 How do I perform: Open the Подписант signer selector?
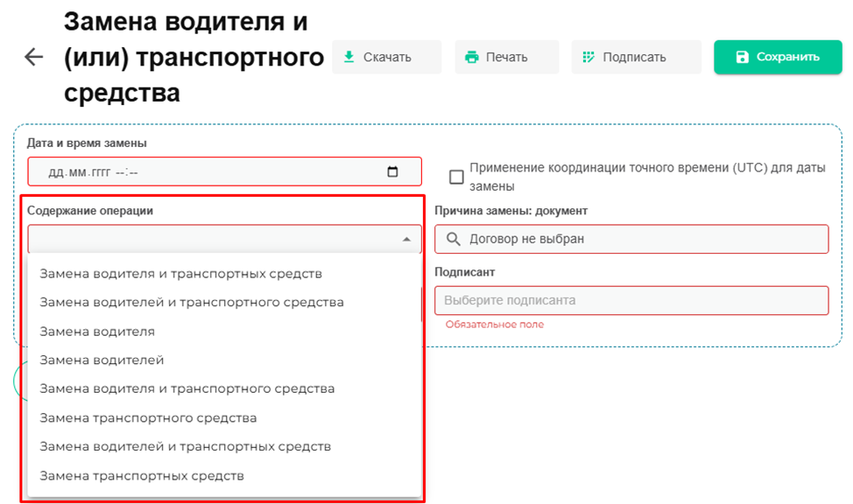(631, 300)
